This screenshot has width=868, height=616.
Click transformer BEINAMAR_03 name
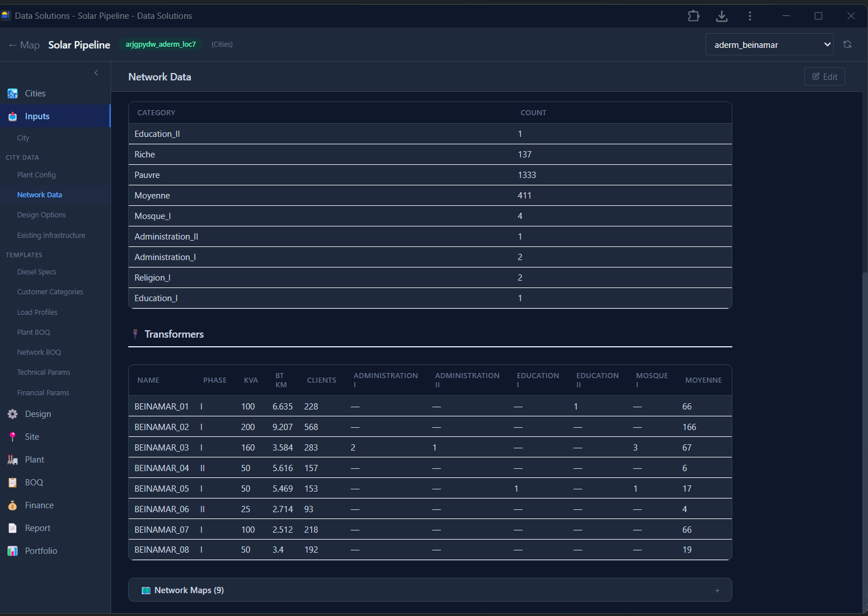click(161, 448)
